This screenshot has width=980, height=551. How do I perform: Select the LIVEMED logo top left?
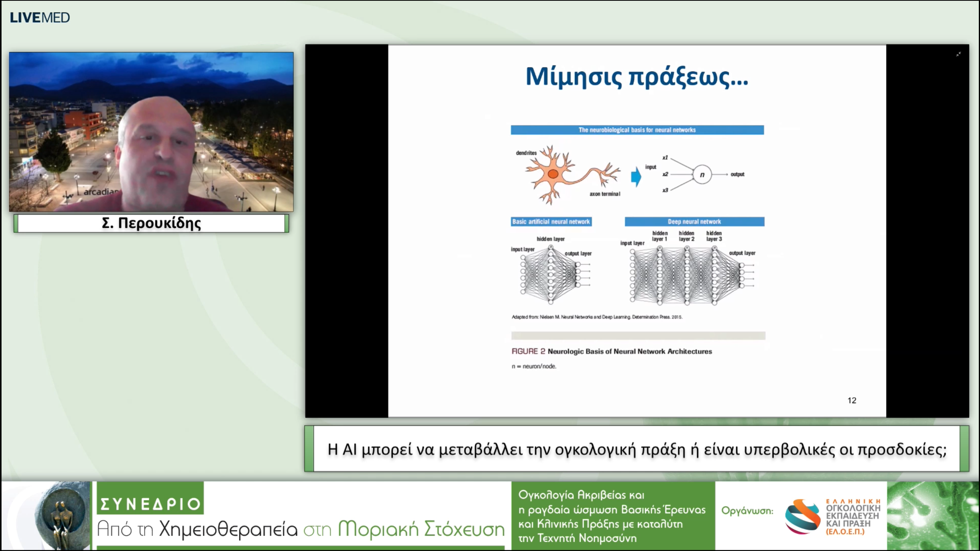[40, 16]
